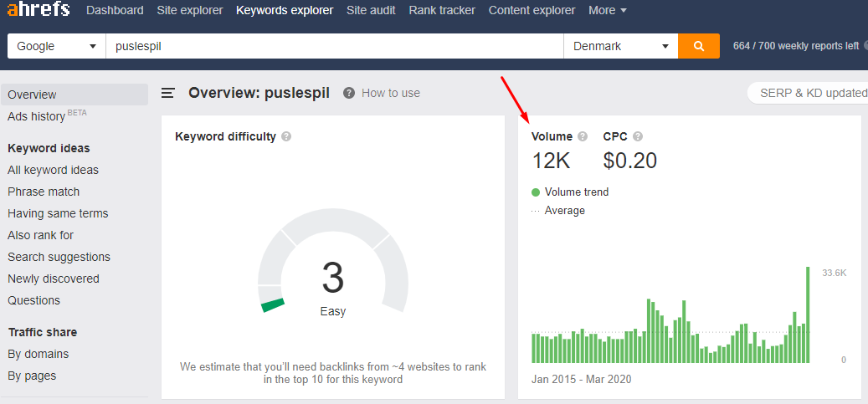The height and width of the screenshot is (404, 868).
Task: Open the Denmark country dropdown
Action: tap(620, 46)
